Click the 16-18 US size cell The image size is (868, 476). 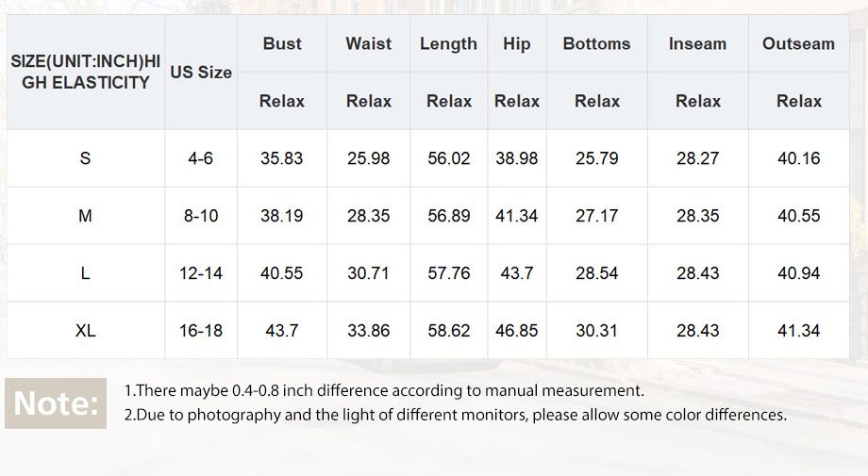(x=201, y=331)
